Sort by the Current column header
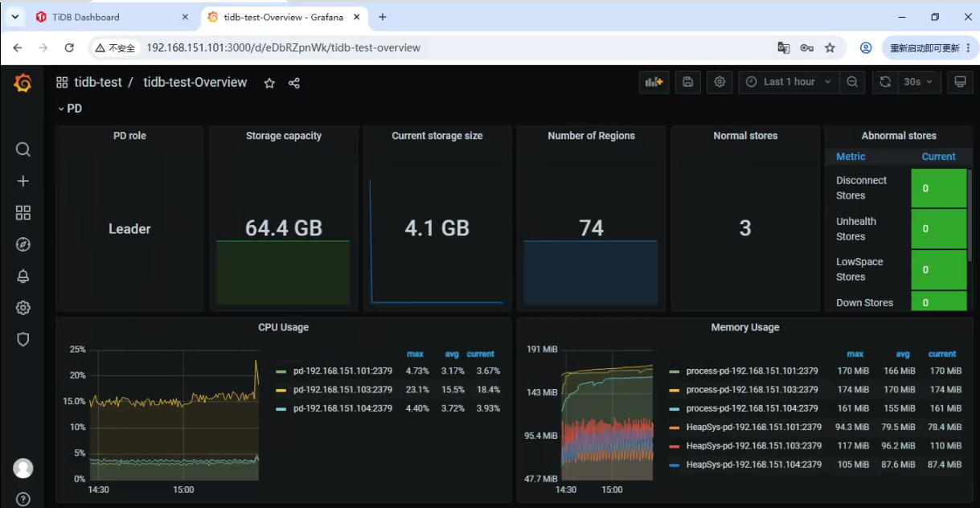Image resolution: width=980 pixels, height=508 pixels. click(x=938, y=157)
